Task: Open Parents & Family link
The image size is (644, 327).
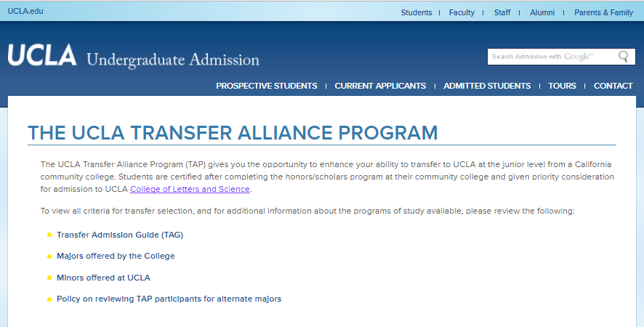Action: click(603, 12)
